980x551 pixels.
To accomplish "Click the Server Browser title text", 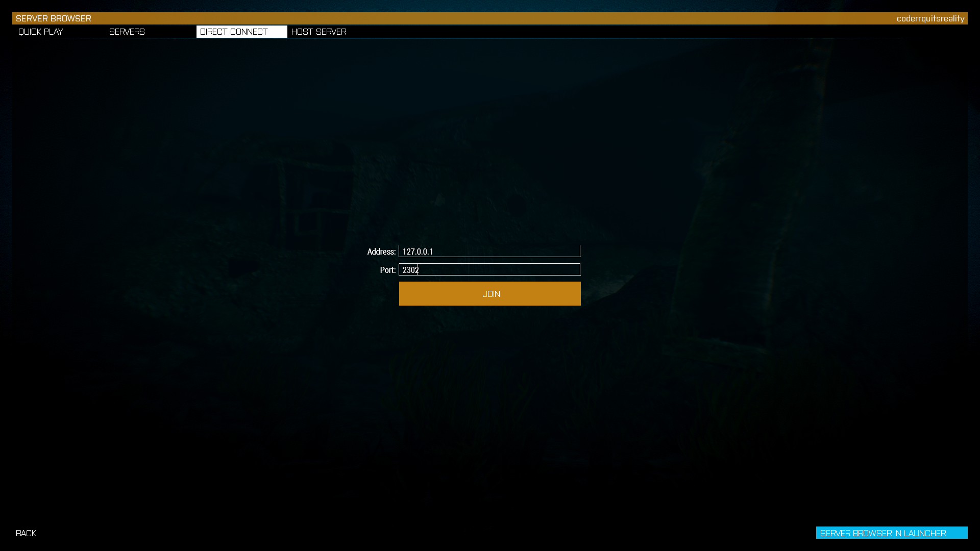I will pyautogui.click(x=54, y=18).
